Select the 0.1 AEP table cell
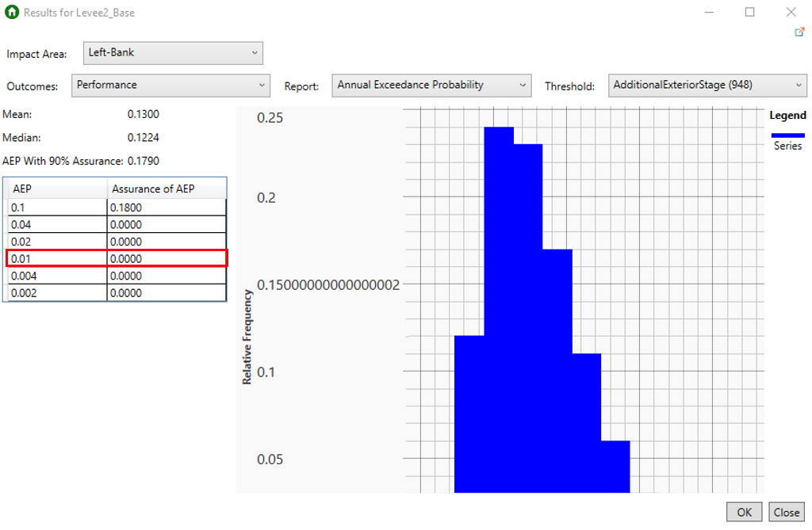Screen dimensions: 812x530 pos(56,207)
